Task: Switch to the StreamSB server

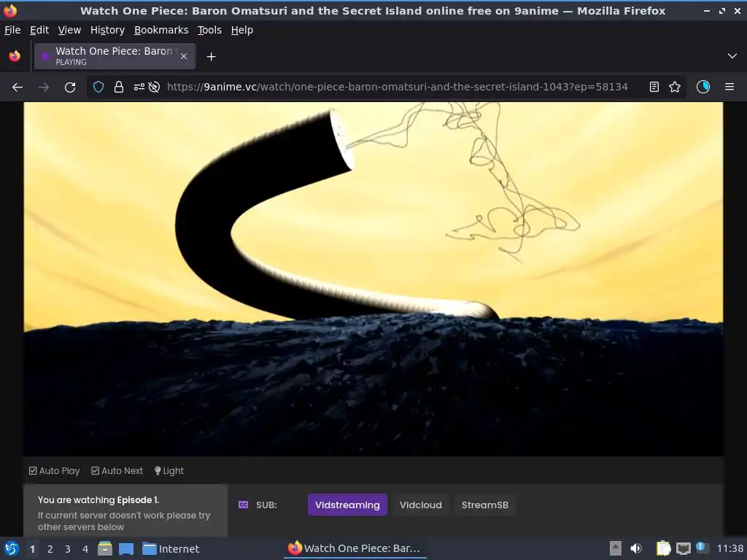Action: tap(485, 505)
